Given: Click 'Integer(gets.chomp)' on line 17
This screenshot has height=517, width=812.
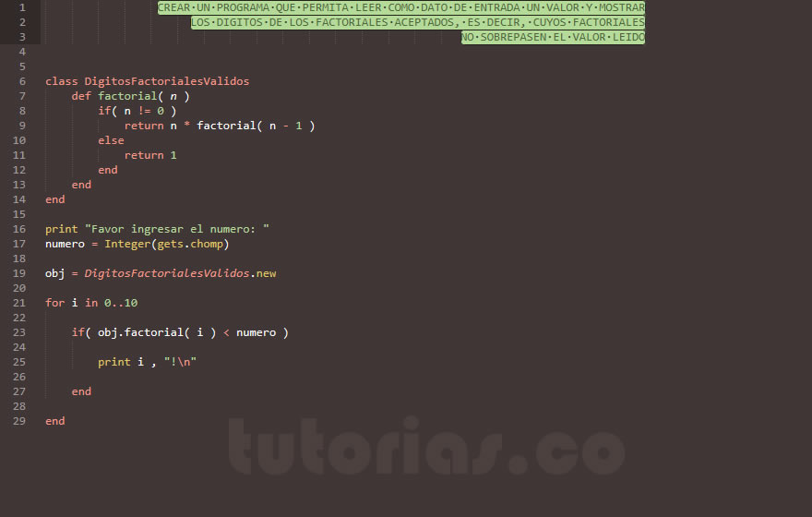Looking at the screenshot, I should 167,244.
